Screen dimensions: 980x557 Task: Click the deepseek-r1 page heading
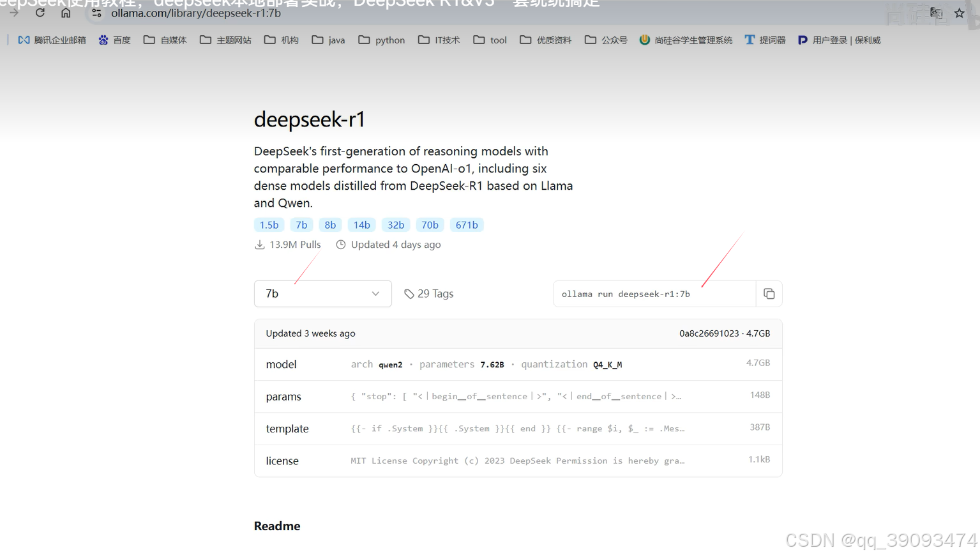tap(309, 119)
